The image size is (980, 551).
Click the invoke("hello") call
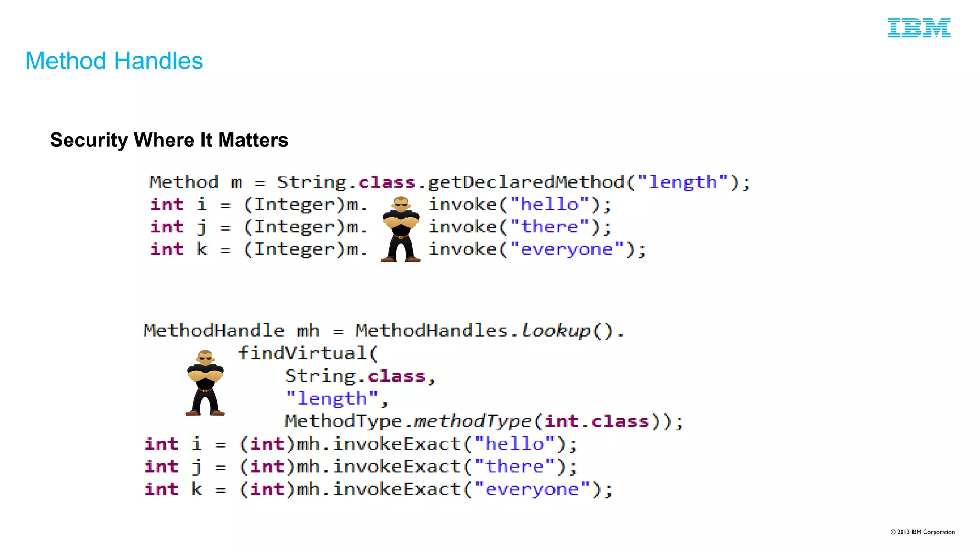click(x=520, y=205)
